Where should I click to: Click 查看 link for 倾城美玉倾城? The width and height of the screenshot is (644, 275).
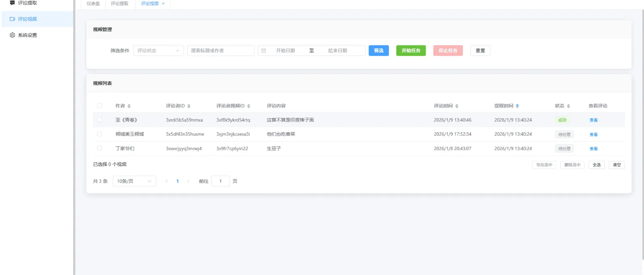point(593,134)
